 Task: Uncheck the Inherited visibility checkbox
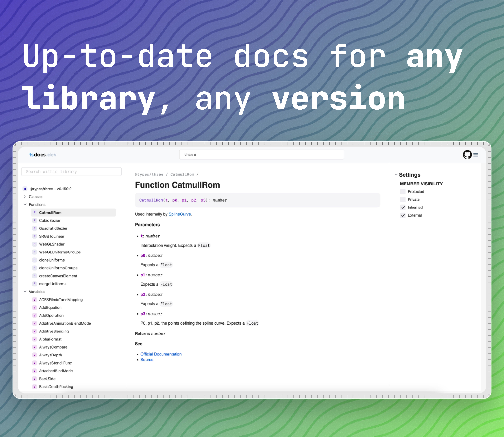403,208
